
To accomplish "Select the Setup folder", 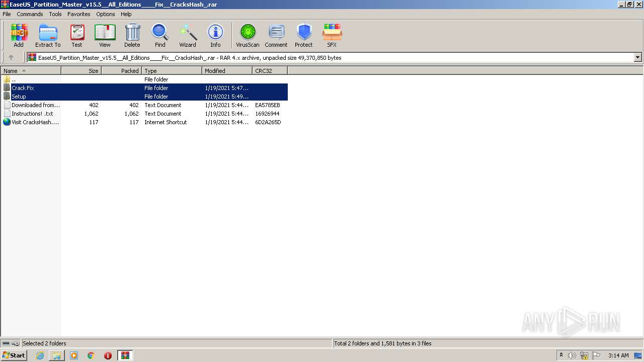I will 144,97.
